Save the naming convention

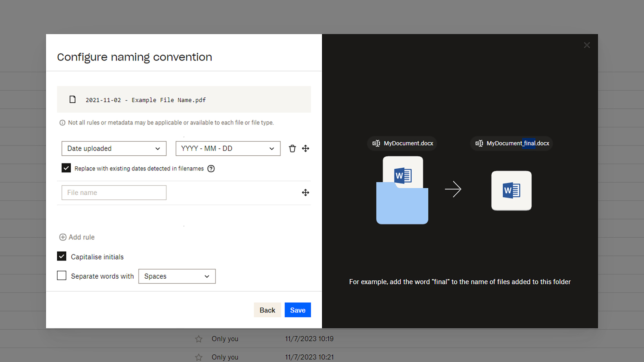tap(298, 310)
